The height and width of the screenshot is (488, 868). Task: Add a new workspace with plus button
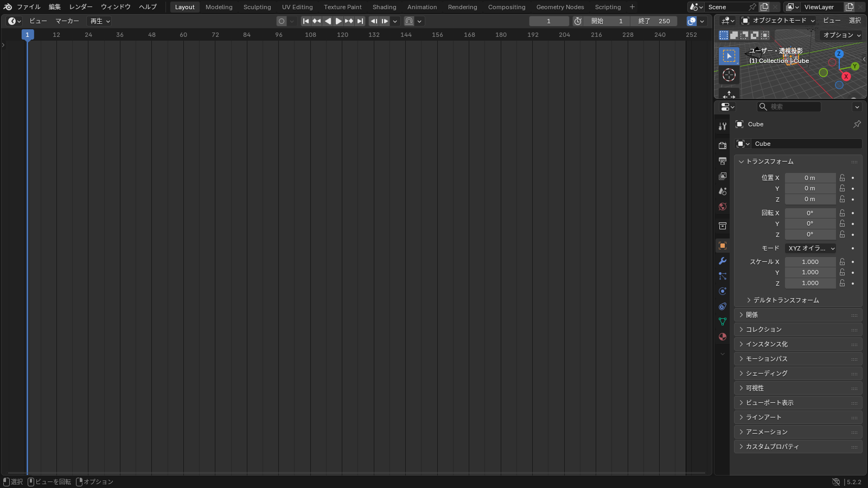(632, 7)
